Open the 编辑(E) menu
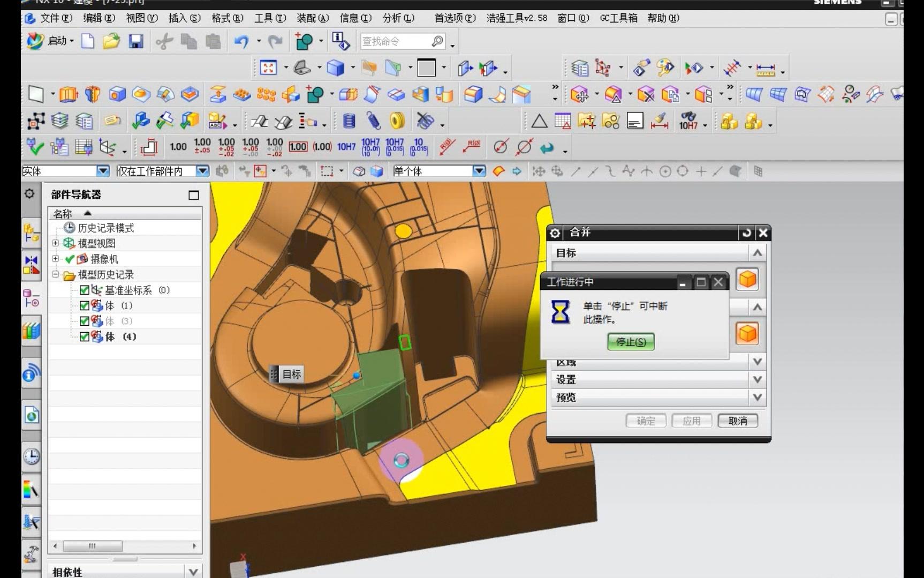This screenshot has width=924, height=578. (99, 18)
